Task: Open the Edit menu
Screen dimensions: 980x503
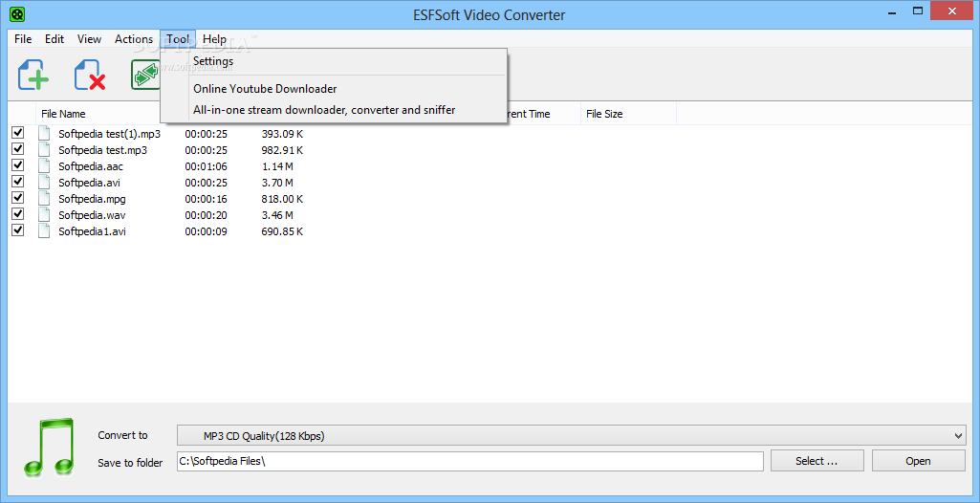Action: pyautogui.click(x=54, y=39)
